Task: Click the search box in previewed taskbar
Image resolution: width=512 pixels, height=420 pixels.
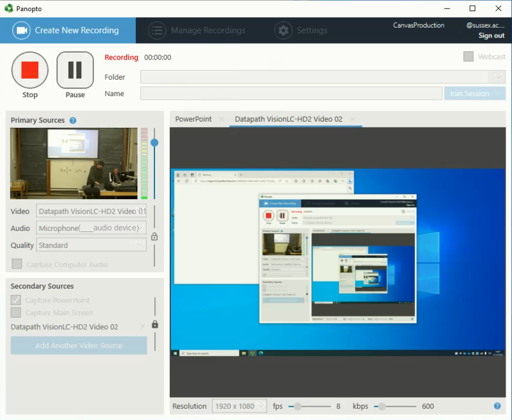Action: coord(209,353)
